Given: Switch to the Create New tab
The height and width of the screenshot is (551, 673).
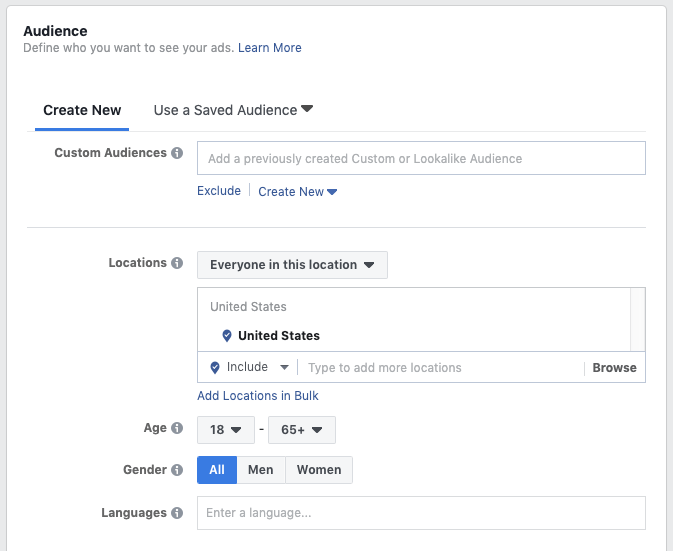Looking at the screenshot, I should (x=82, y=110).
